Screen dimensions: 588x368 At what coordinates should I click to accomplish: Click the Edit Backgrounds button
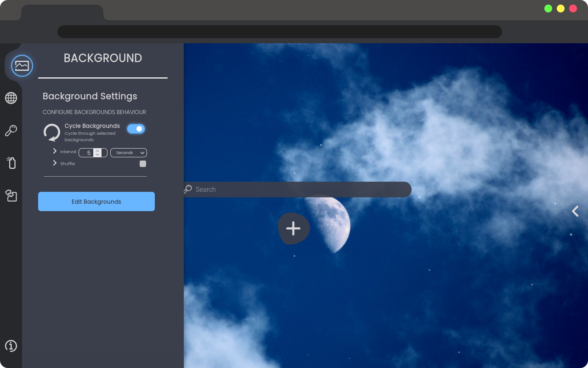point(96,201)
